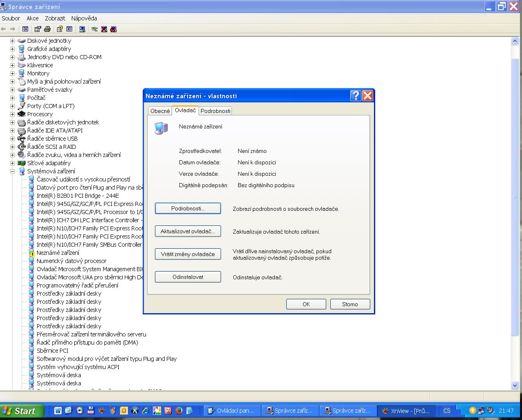Select Řadič přímého přístupu do paměti (DMA)
Viewport: 522px width, 420px height.
87,343
